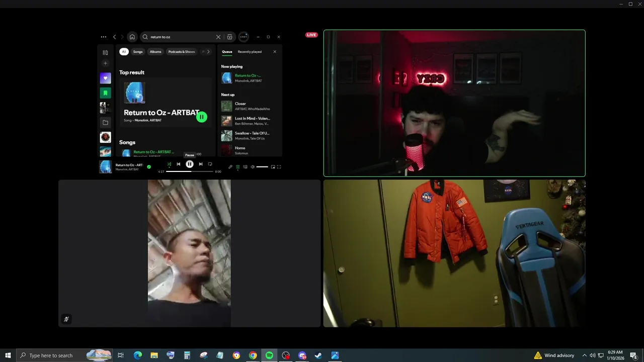Open the Wind advisory weather widget

point(554,355)
